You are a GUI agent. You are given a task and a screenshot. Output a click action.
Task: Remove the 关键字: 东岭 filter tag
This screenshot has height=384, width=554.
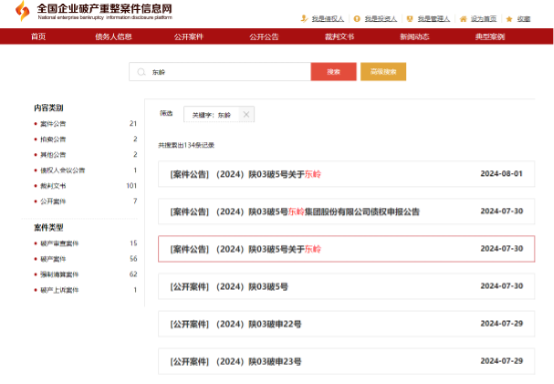click(246, 114)
